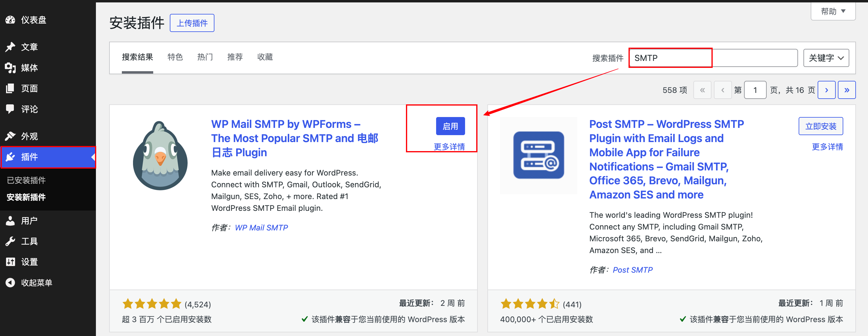The height and width of the screenshot is (336, 868).
Task: Click the 用户 person icon
Action: pos(11,221)
